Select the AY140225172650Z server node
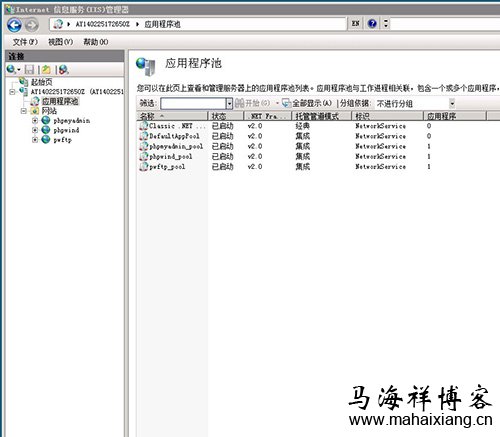The image size is (500, 437). (x=77, y=91)
